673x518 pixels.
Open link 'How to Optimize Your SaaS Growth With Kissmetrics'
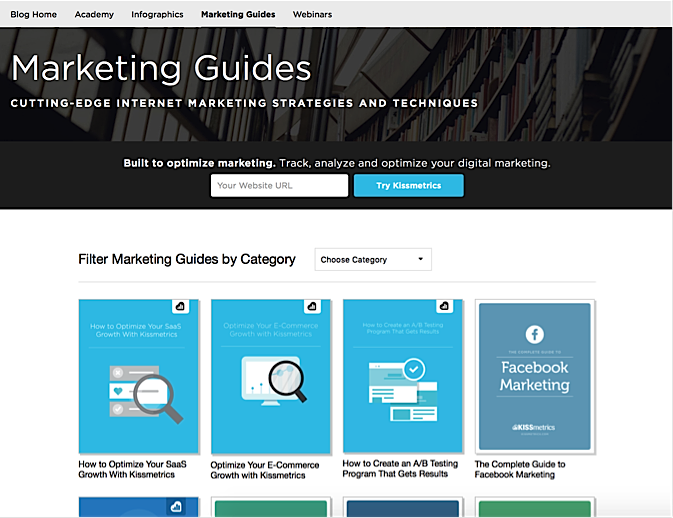(x=132, y=469)
